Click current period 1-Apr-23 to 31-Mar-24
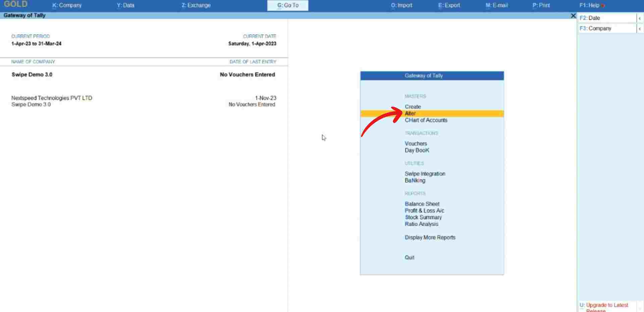Screen dimensions: 644x312 pyautogui.click(x=36, y=44)
